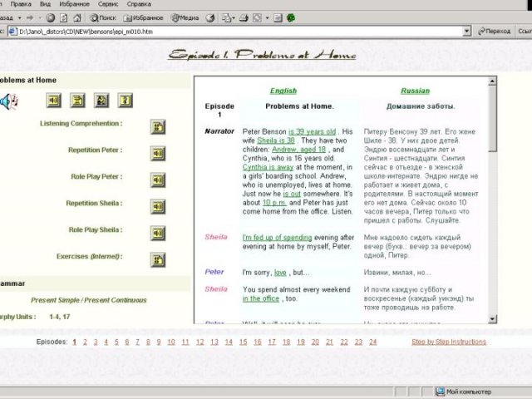This screenshot has width=532, height=399.
Task: Click the 'Andrew, aged 18' link
Action: pos(299,150)
